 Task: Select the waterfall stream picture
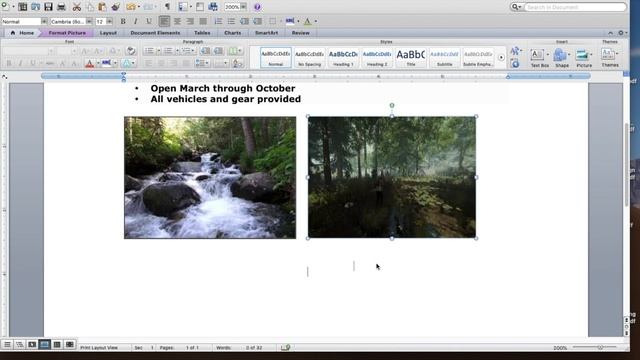[210, 178]
